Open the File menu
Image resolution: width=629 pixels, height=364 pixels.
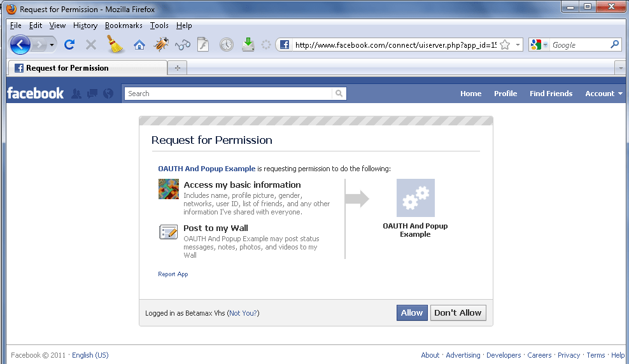coord(16,25)
